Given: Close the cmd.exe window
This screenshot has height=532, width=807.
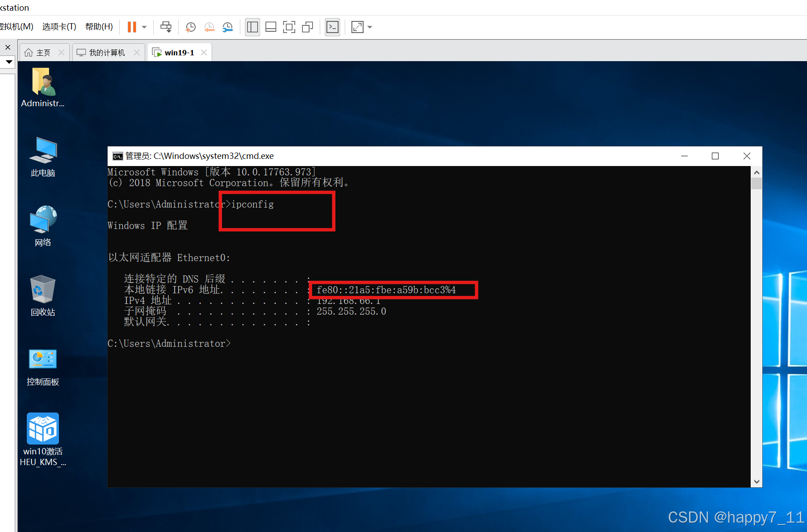Looking at the screenshot, I should [747, 156].
